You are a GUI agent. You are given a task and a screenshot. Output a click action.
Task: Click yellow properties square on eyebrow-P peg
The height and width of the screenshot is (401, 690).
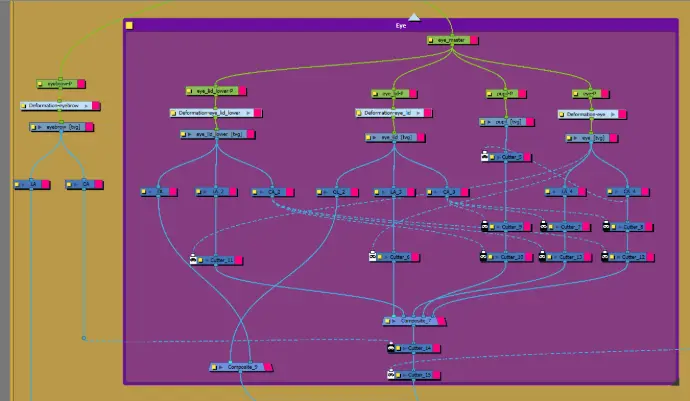pos(40,84)
